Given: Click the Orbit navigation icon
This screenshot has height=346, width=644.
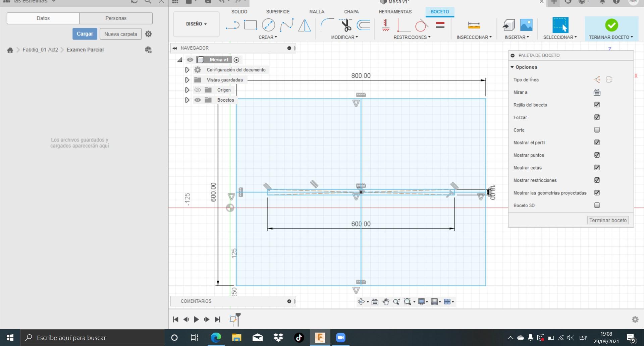Looking at the screenshot, I should click(361, 302).
